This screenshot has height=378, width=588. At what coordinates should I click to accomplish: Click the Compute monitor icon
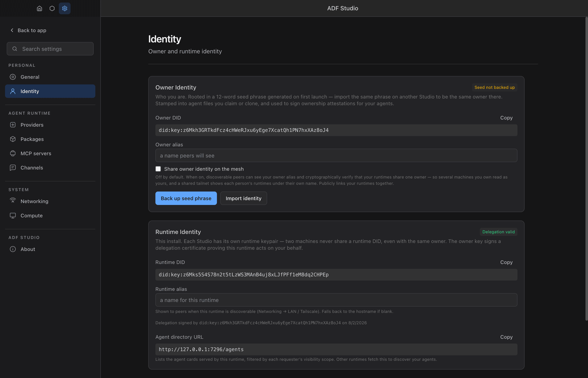tap(13, 215)
